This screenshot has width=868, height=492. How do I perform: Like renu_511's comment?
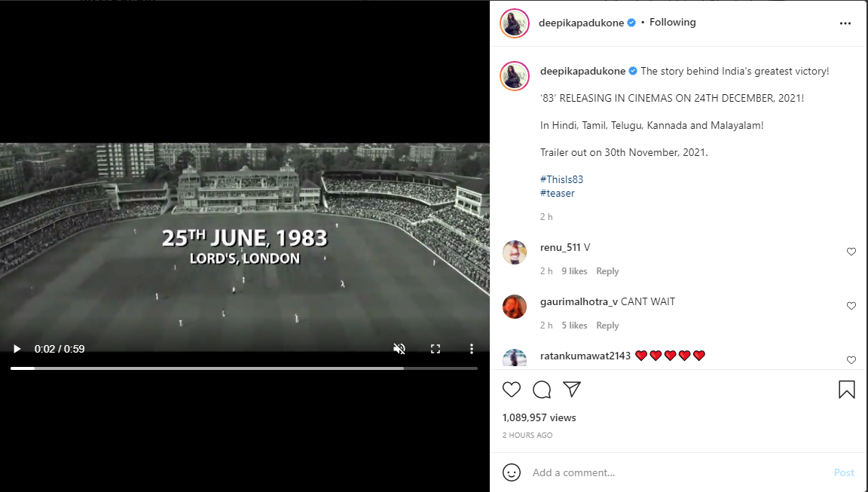pos(851,252)
